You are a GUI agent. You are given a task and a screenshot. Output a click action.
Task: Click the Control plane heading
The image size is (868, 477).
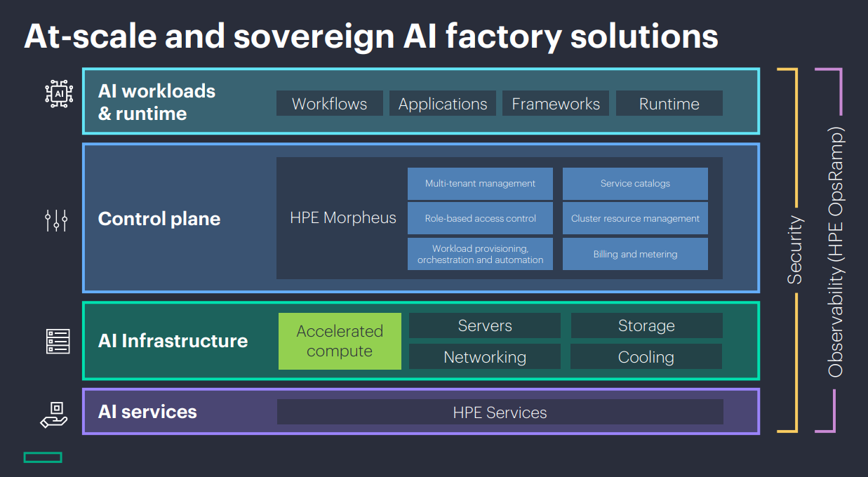point(159,219)
